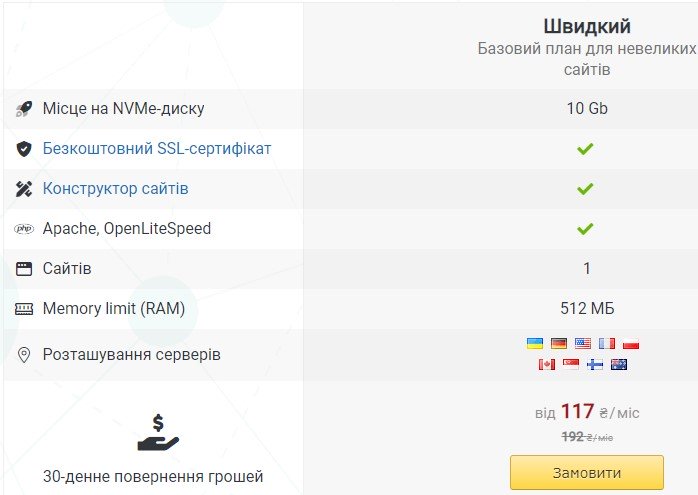Viewport: 698px width, 495px height.
Task: Click the Finland flag icon
Action: point(595,364)
